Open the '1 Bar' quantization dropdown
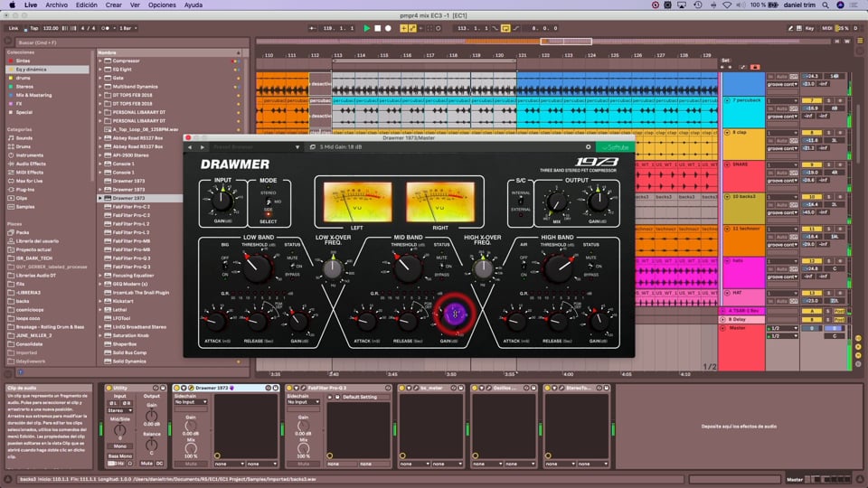The width and height of the screenshot is (868, 488). 127,28
